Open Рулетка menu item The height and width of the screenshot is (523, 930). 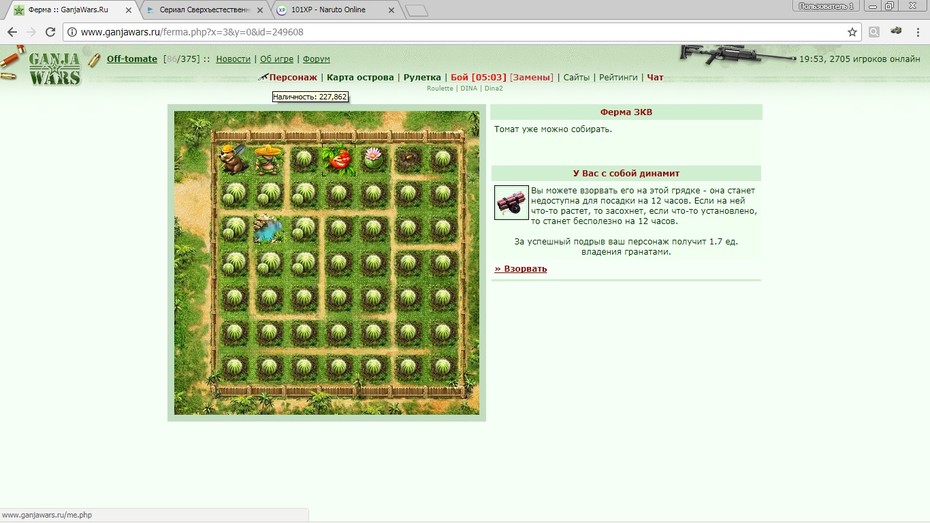pos(422,77)
